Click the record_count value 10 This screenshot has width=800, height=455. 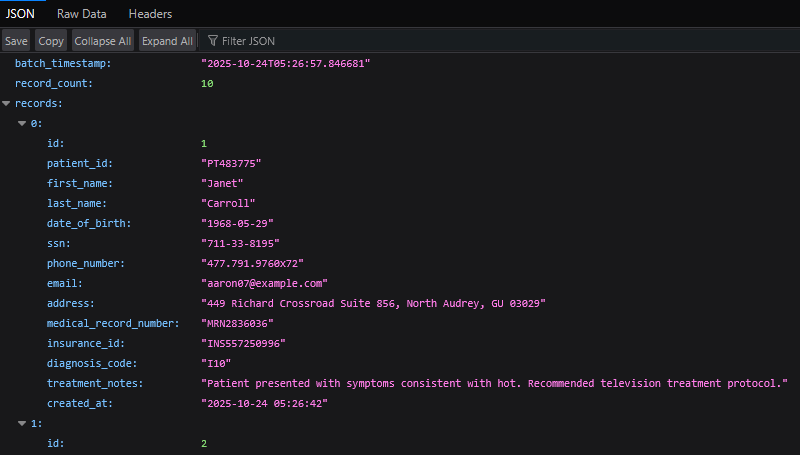click(x=207, y=83)
